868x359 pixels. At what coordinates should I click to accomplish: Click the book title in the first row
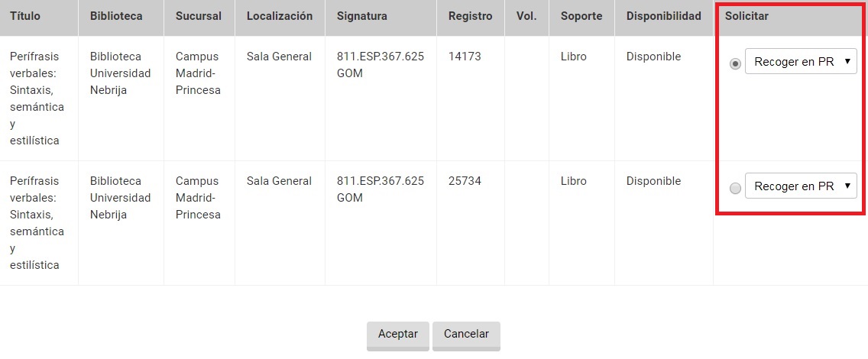37,99
